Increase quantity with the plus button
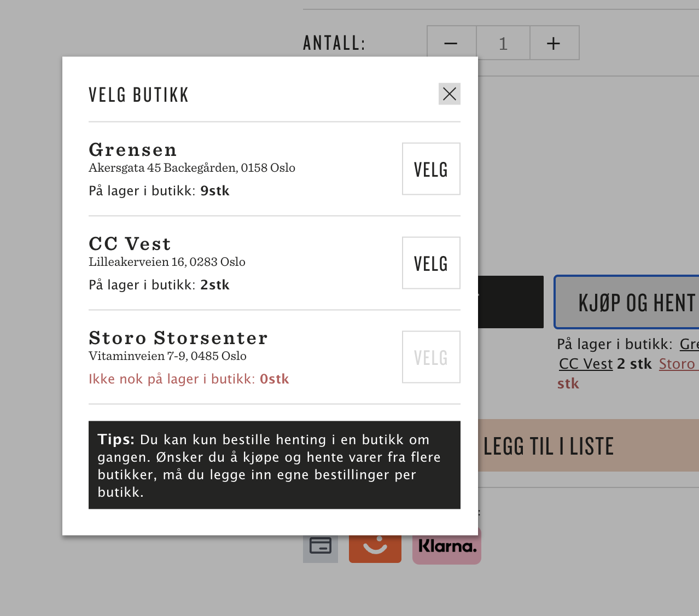This screenshot has height=616, width=699. 554,43
